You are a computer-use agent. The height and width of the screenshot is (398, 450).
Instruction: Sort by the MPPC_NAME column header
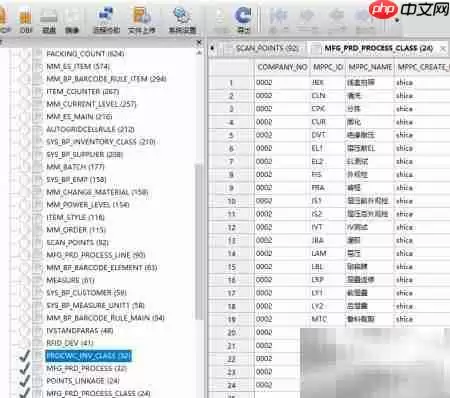(x=370, y=67)
